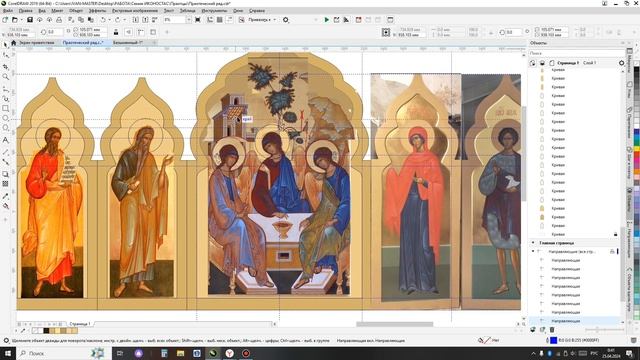This screenshot has width=640, height=360.
Task: Toggle the Snap Off button
Action: coord(242,20)
